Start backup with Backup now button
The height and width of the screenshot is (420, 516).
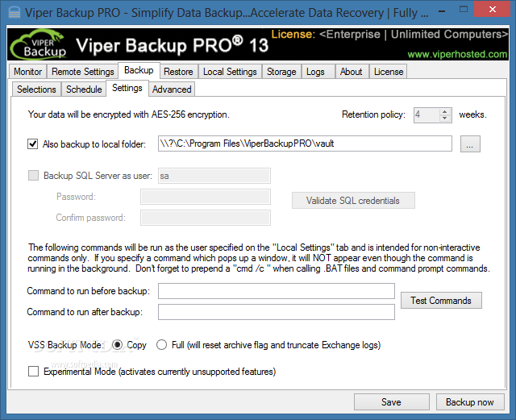coord(470,402)
